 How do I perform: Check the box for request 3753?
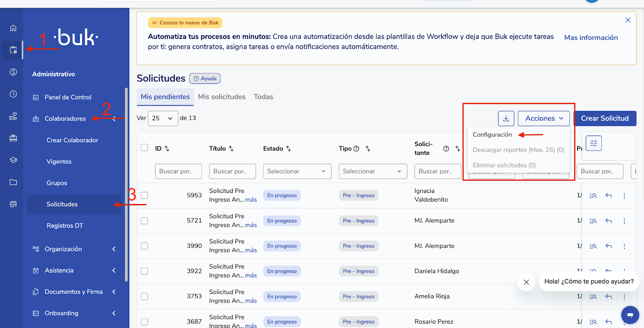(x=144, y=296)
